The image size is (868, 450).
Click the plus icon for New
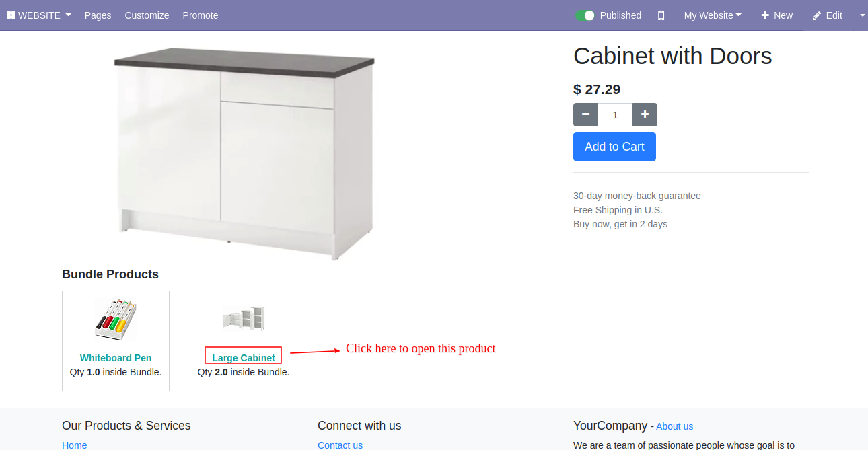tap(765, 15)
